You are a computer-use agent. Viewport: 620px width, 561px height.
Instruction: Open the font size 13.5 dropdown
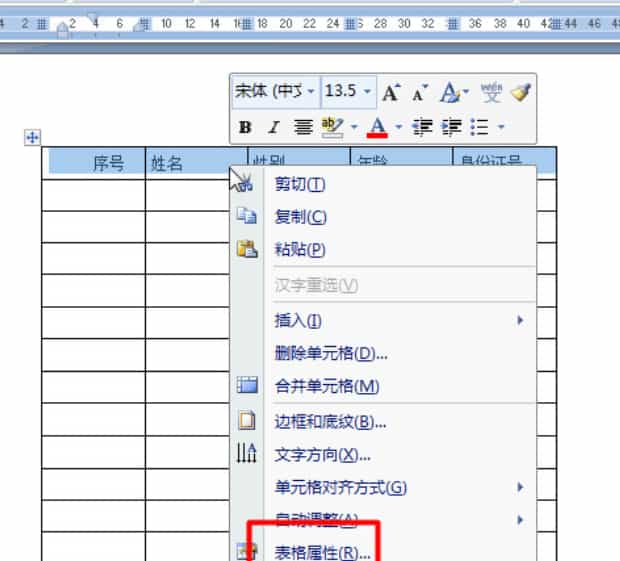(367, 92)
